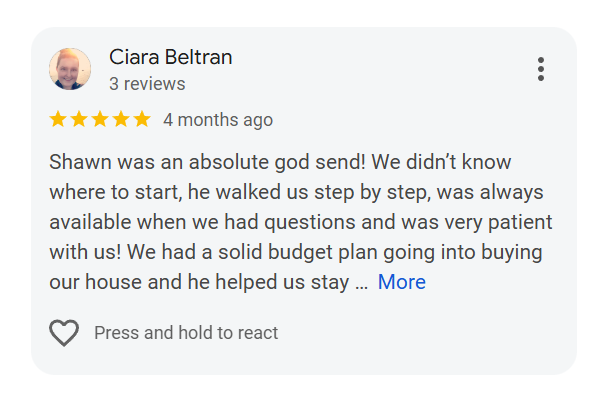Open Ciara Beltran's profile photo

pyautogui.click(x=70, y=69)
